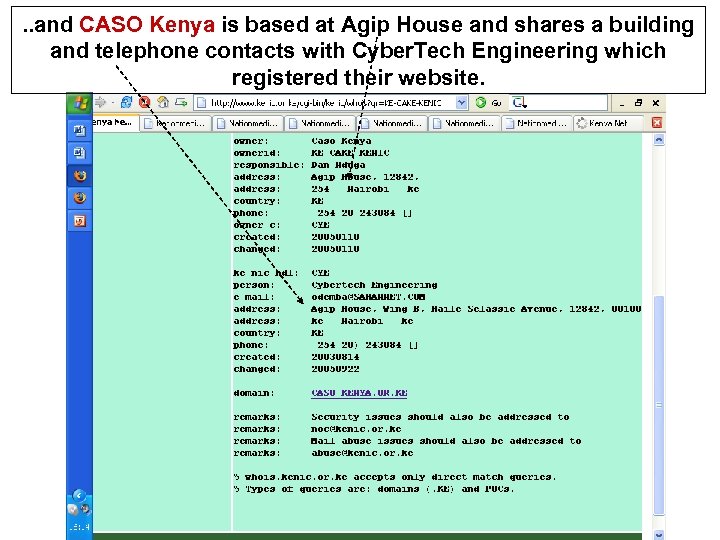Click the browser Forward arrow

pos(100,102)
